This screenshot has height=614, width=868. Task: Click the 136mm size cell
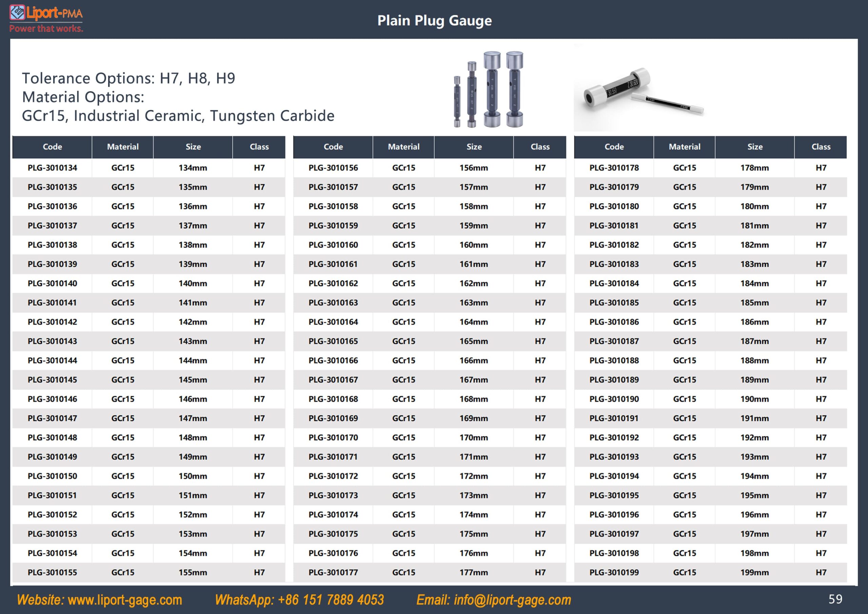coord(193,207)
